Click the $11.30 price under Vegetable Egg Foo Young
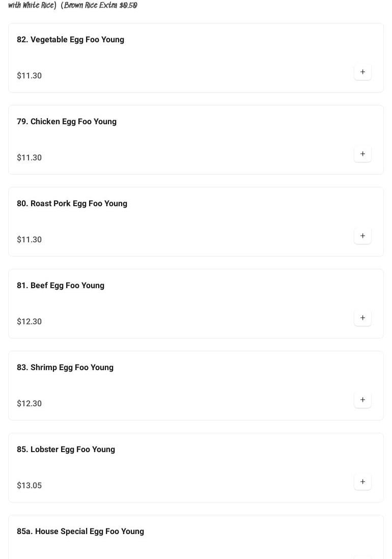The width and height of the screenshot is (392, 559). coord(30,76)
